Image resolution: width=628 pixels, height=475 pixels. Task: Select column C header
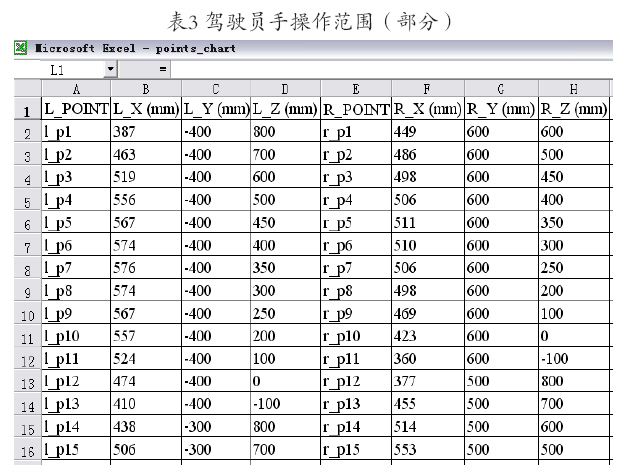216,89
